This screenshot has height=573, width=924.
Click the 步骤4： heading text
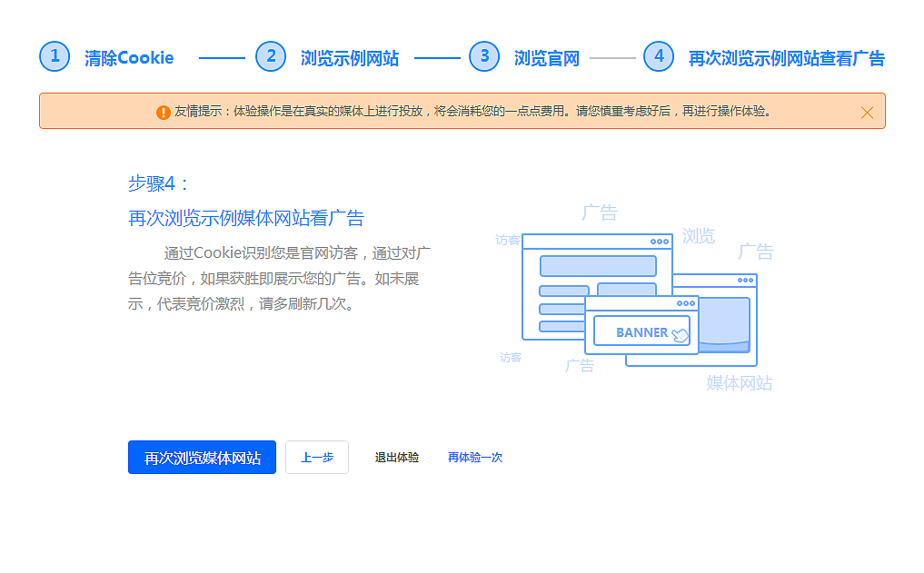[159, 183]
